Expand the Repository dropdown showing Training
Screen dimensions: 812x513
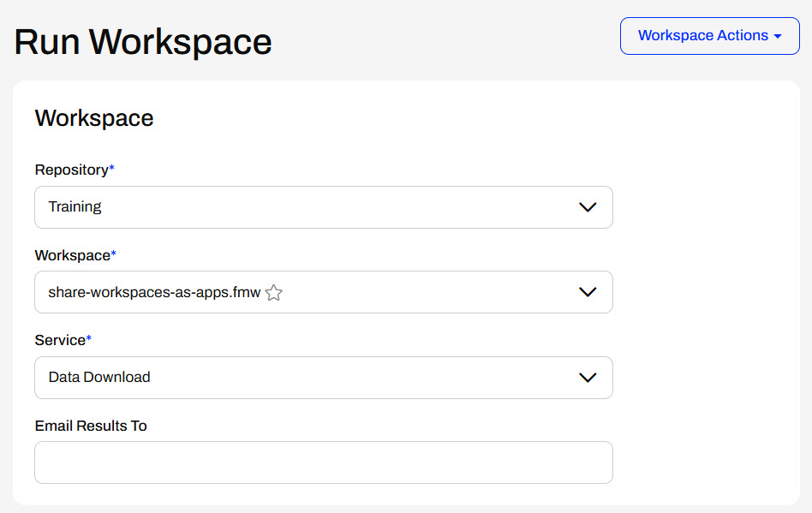click(x=323, y=207)
